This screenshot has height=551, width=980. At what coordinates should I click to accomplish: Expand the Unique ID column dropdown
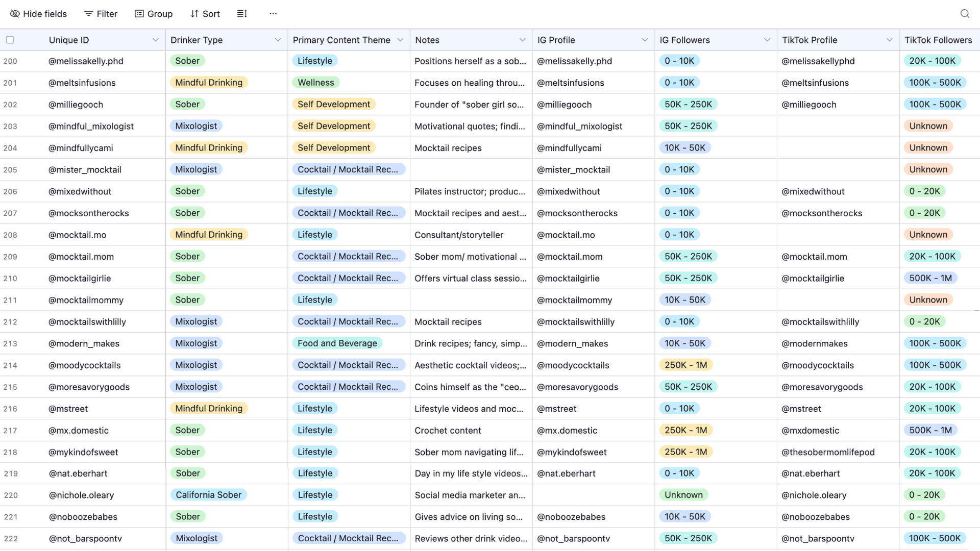155,40
